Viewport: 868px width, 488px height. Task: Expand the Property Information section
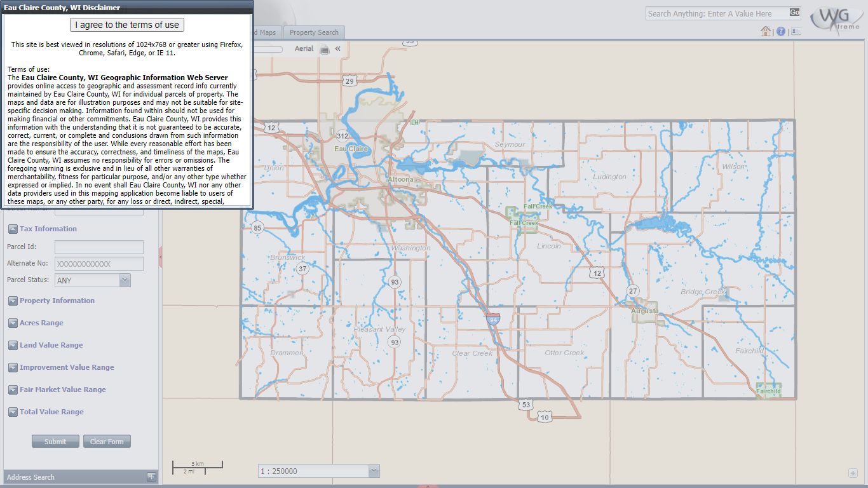[x=13, y=301]
